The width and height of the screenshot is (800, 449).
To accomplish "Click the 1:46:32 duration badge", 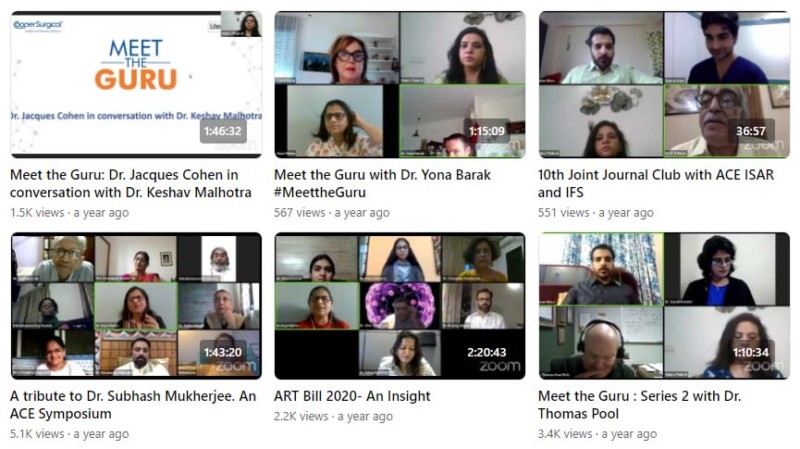I will 222,131.
